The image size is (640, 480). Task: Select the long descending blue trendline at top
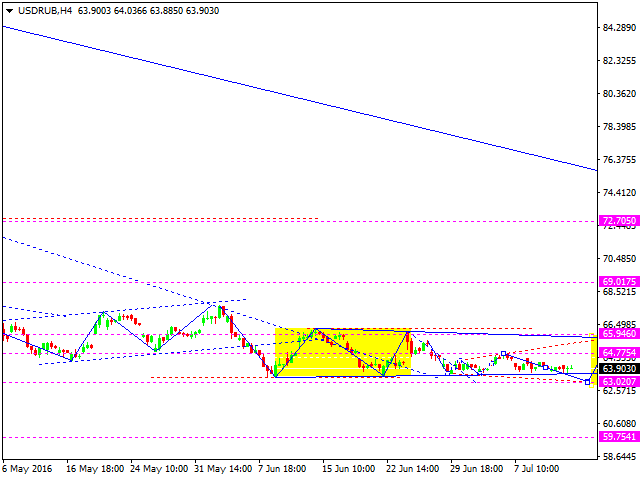point(300,98)
